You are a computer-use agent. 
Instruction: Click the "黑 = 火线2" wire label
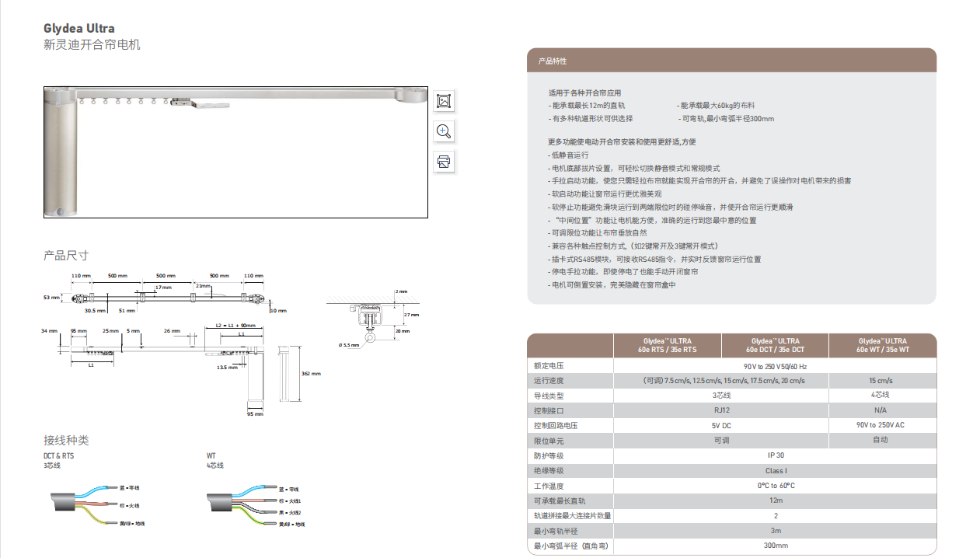click(290, 513)
